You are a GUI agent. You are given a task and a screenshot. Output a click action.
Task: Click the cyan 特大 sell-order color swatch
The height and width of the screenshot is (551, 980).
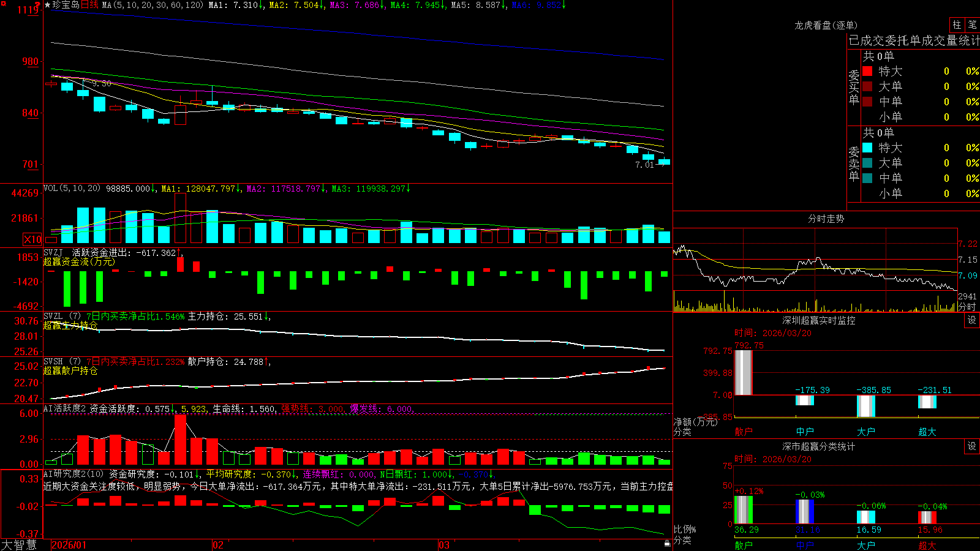(867, 148)
